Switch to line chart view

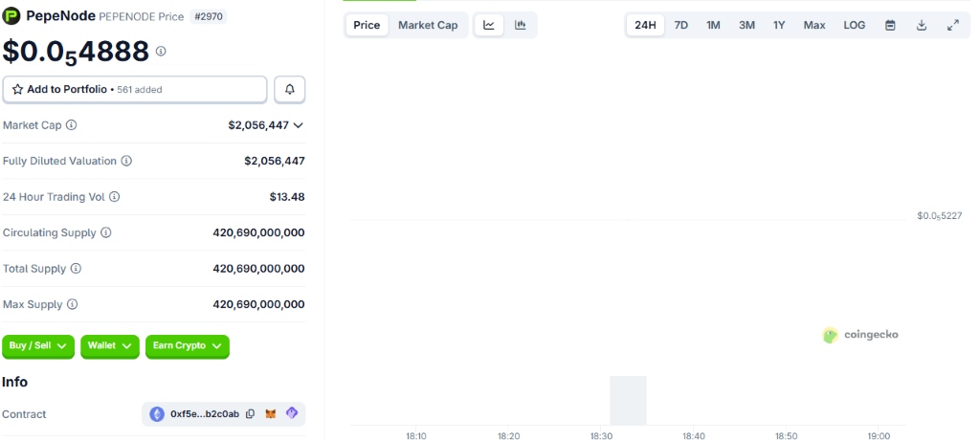pyautogui.click(x=489, y=25)
